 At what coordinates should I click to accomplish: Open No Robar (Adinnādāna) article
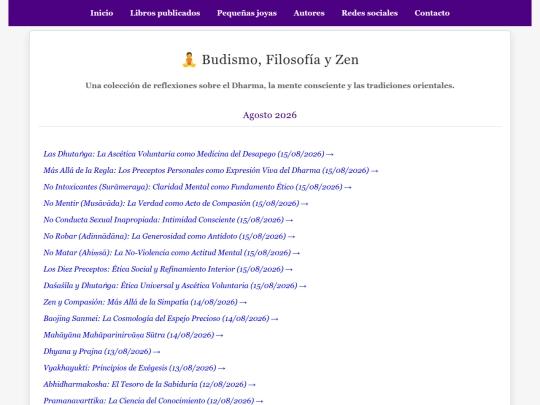click(x=169, y=236)
